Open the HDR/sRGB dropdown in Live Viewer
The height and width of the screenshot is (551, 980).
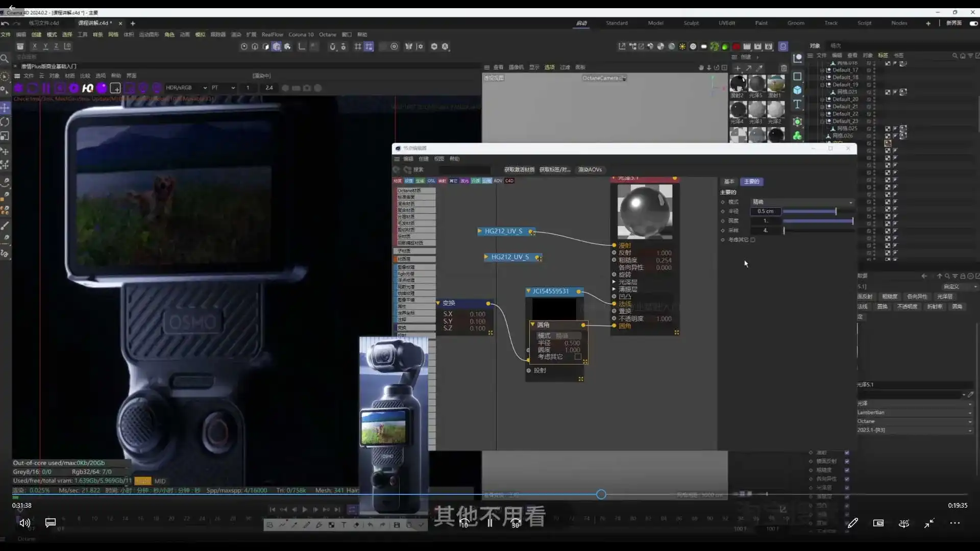click(x=185, y=88)
